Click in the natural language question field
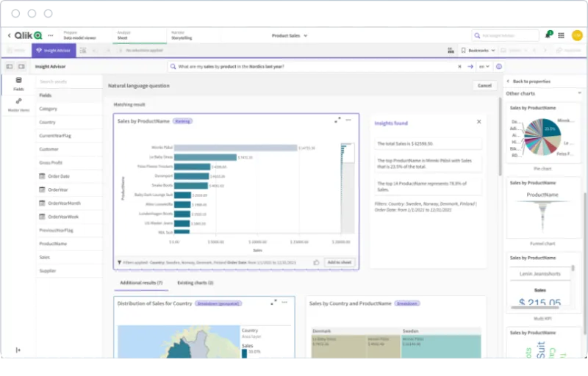The height and width of the screenshot is (376, 588). click(x=315, y=67)
